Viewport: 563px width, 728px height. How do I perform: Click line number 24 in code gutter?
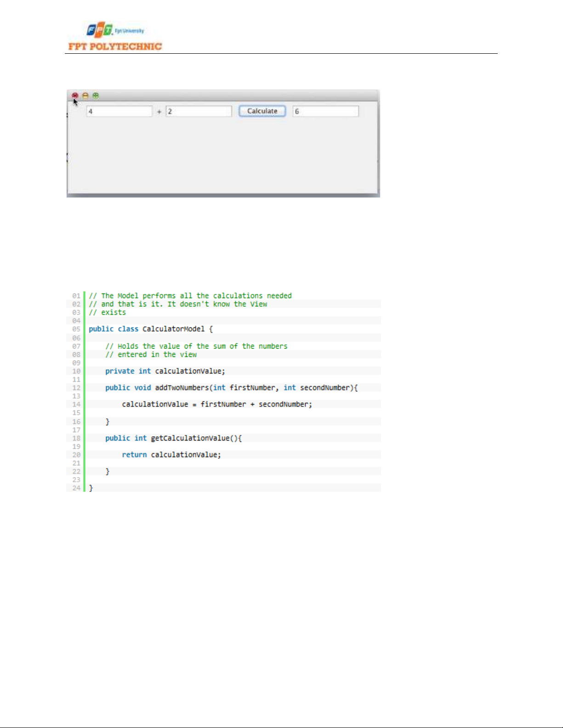coord(76,488)
